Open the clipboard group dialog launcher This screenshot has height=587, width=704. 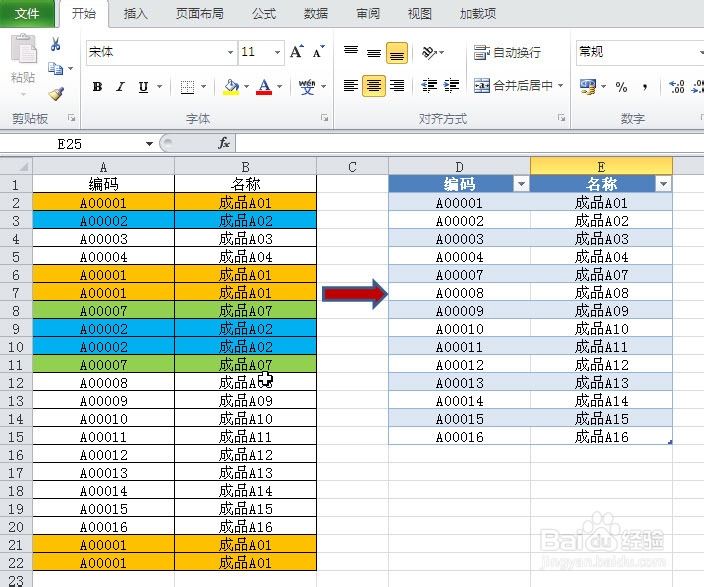pyautogui.click(x=71, y=118)
